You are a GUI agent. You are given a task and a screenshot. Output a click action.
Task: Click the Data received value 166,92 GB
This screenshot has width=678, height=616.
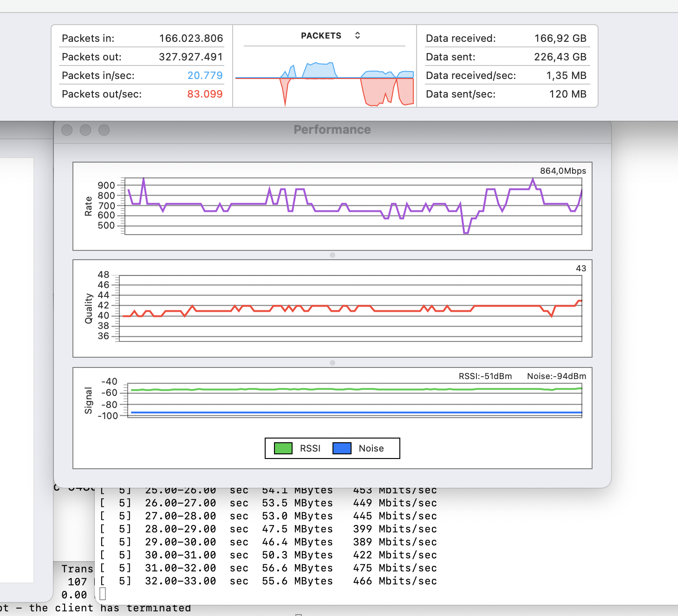click(560, 38)
